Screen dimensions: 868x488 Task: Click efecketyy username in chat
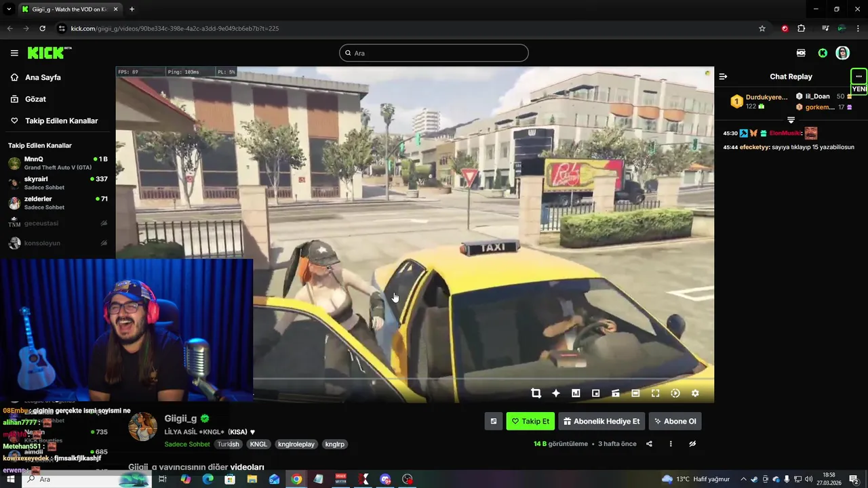pos(754,147)
